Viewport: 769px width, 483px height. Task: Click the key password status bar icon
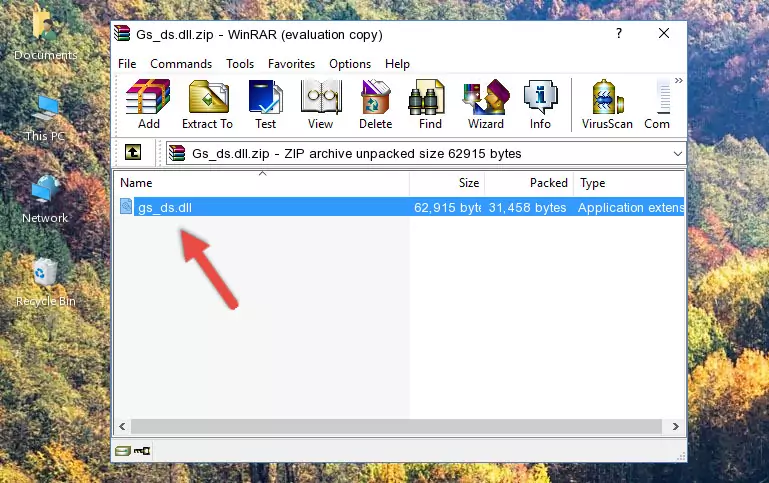pyautogui.click(x=142, y=451)
